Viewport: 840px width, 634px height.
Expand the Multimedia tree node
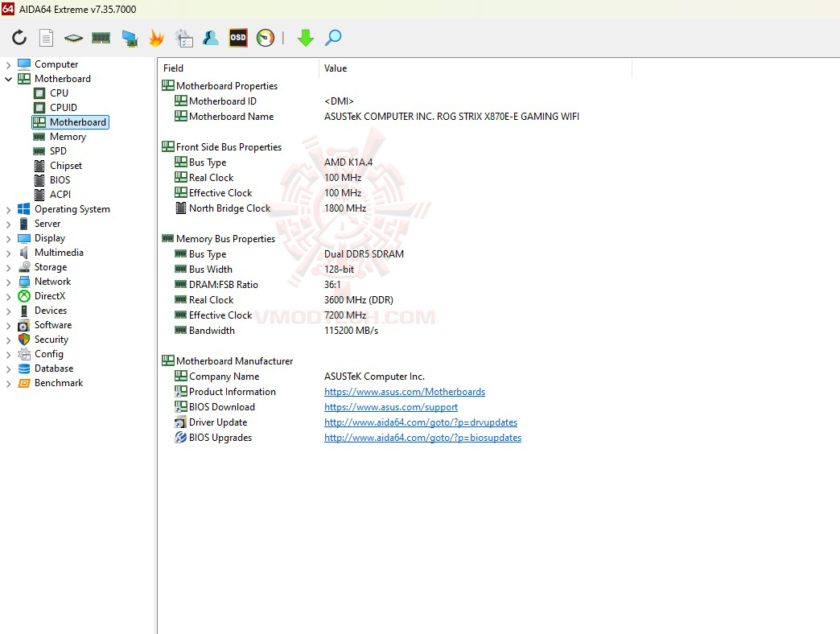pos(8,253)
